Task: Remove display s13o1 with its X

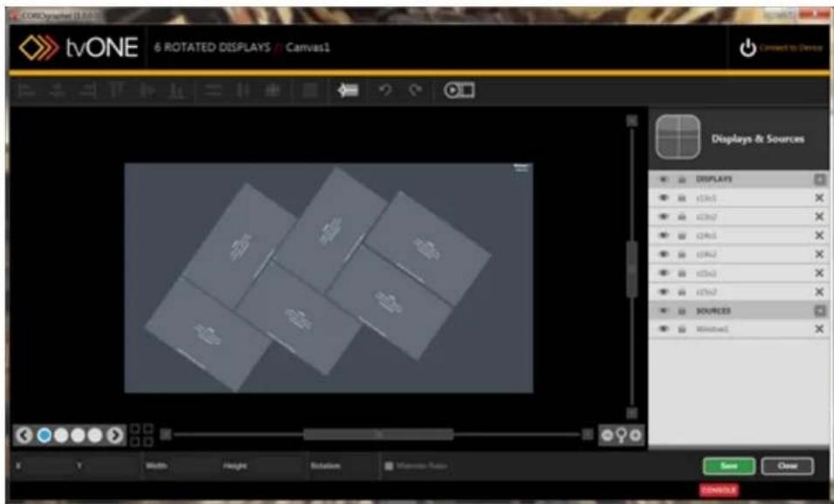Action: tap(819, 198)
